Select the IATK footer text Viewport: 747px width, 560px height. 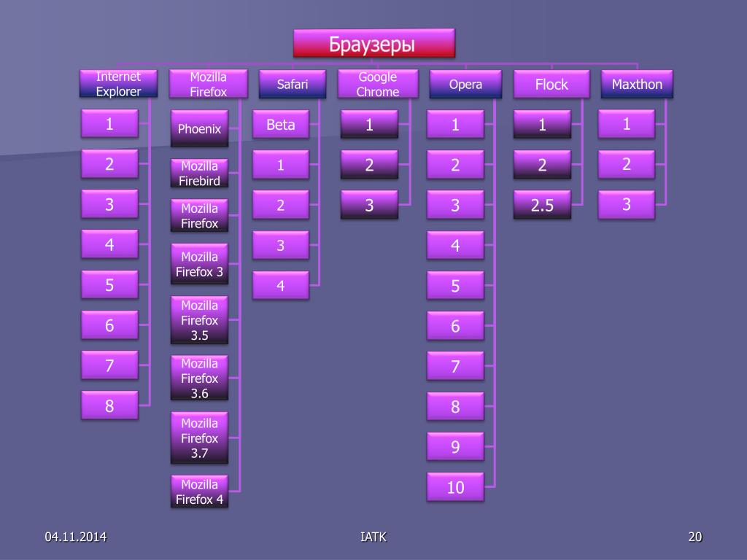373,537
